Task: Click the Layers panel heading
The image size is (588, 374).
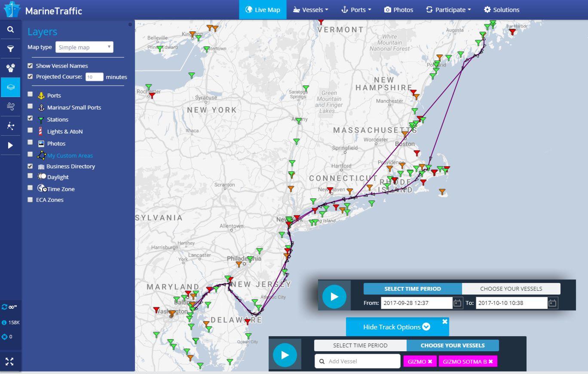Action: click(x=42, y=32)
